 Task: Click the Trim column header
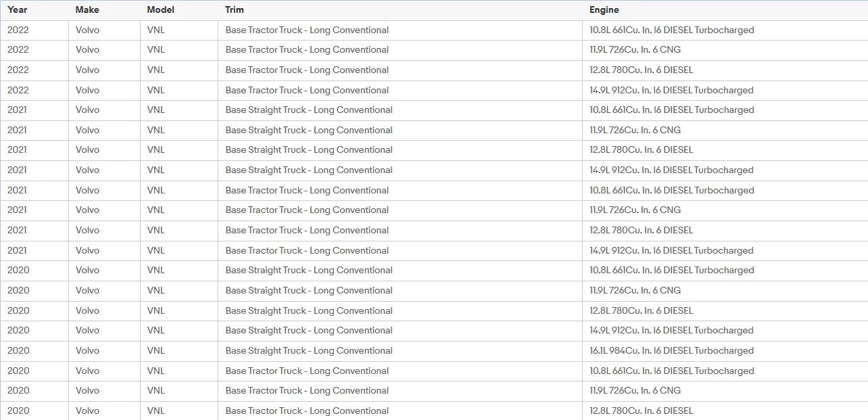pos(400,10)
